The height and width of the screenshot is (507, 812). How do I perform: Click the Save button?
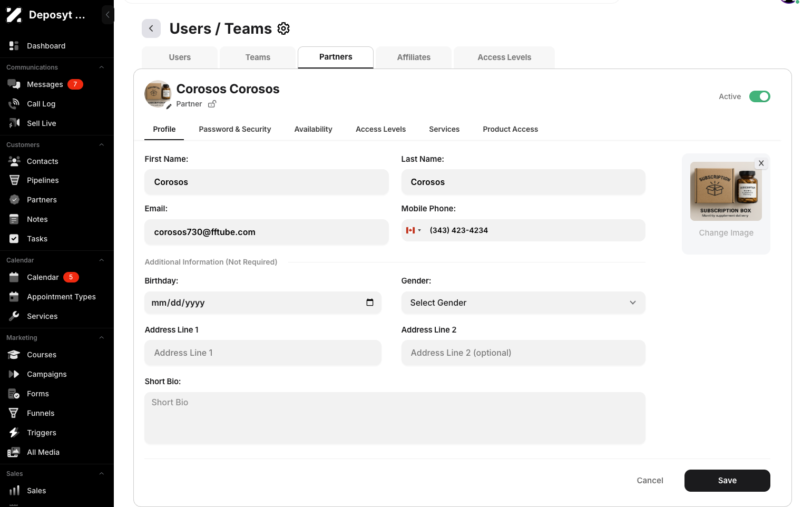pyautogui.click(x=727, y=481)
